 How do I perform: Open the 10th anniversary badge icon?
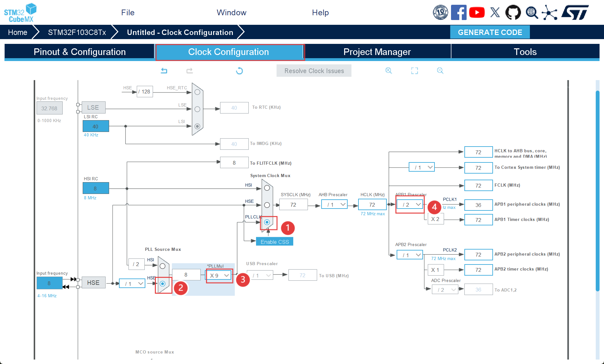tap(440, 12)
